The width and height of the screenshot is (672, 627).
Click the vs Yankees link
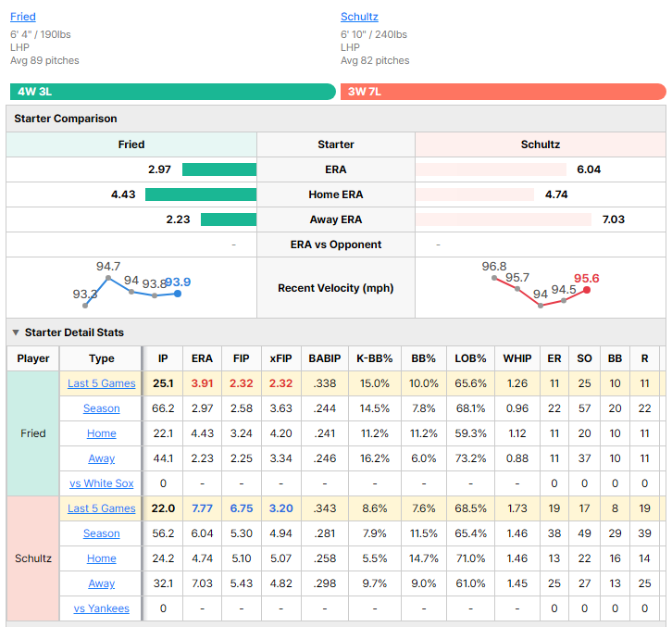pos(102,608)
